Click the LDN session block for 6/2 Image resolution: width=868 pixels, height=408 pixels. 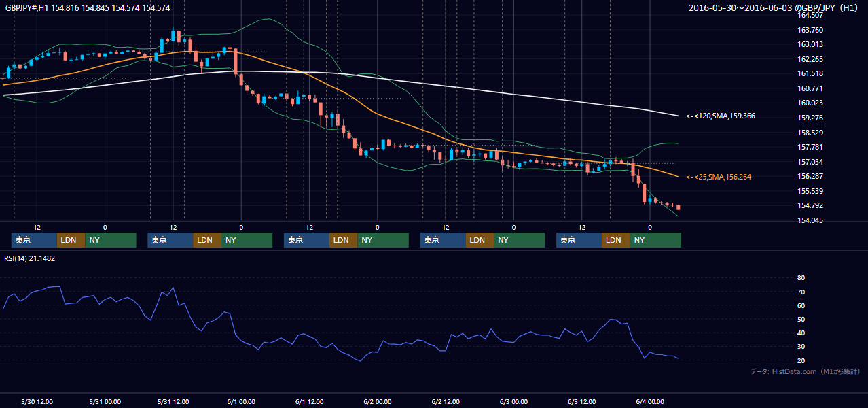(x=480, y=240)
